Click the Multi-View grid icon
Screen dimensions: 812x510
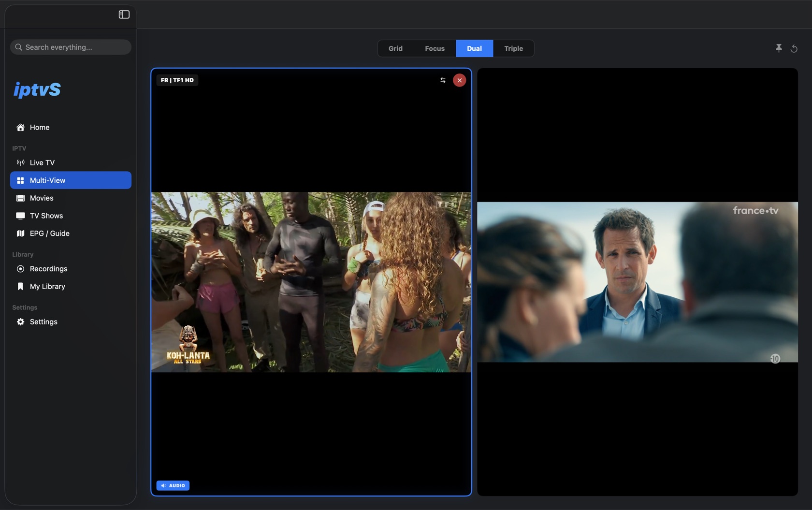pos(20,180)
